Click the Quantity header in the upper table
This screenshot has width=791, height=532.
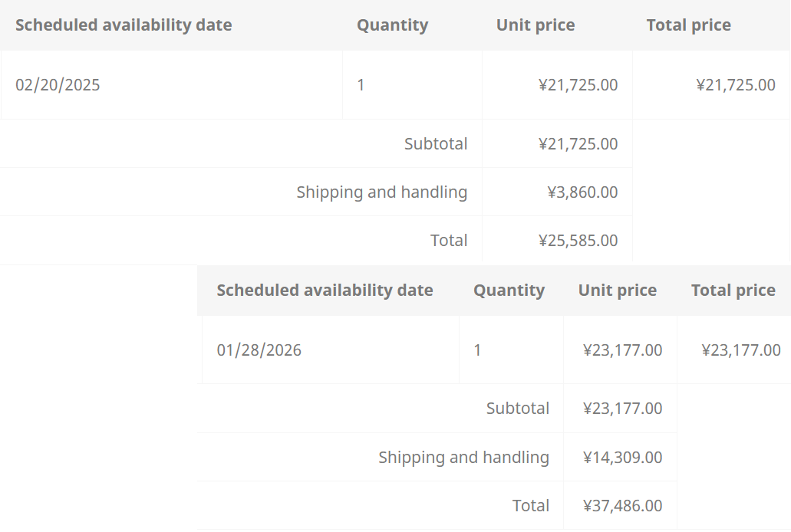[392, 25]
